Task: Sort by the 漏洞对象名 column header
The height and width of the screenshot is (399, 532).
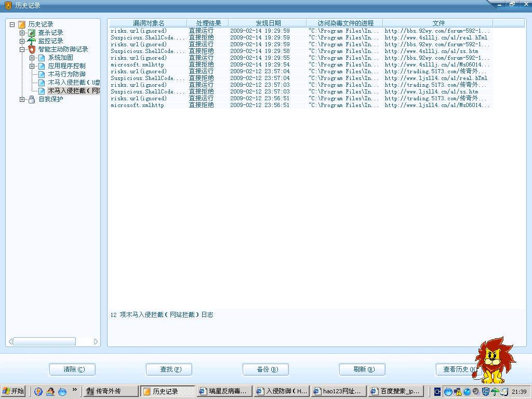Action: click(x=148, y=23)
